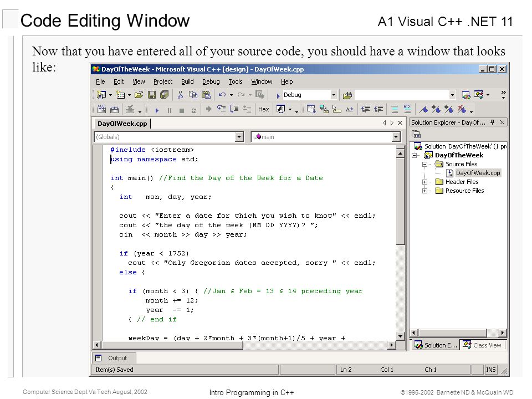532x399 pixels.
Task: Go to the Next Bookmark icon
Action: [436, 109]
